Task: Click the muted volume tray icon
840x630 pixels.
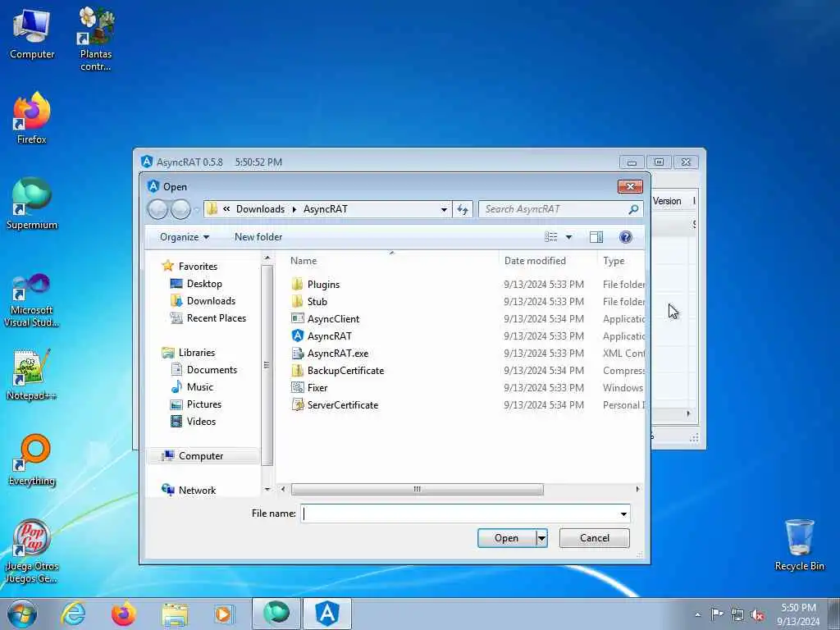Action: (757, 614)
